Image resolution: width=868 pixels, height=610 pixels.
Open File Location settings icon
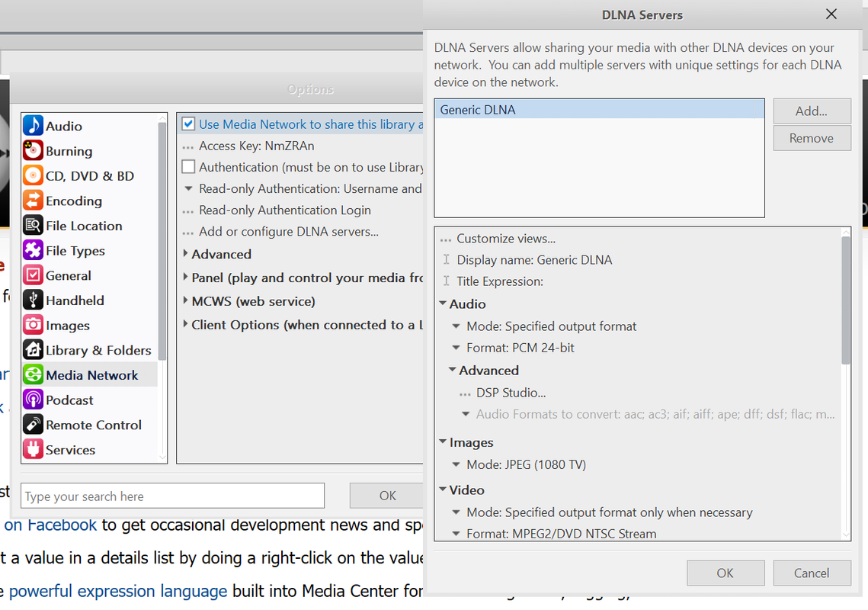tap(33, 226)
